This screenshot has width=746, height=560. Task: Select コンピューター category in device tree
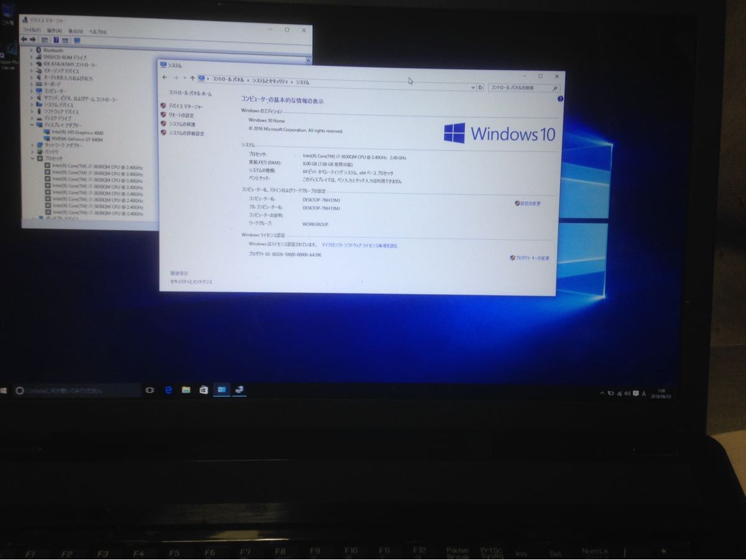55,91
